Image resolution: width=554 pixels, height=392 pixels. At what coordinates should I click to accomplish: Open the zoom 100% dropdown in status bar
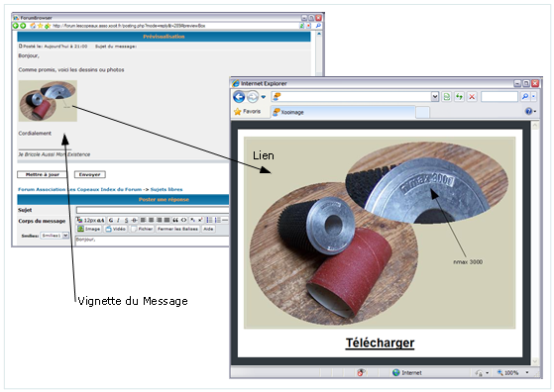527,372
